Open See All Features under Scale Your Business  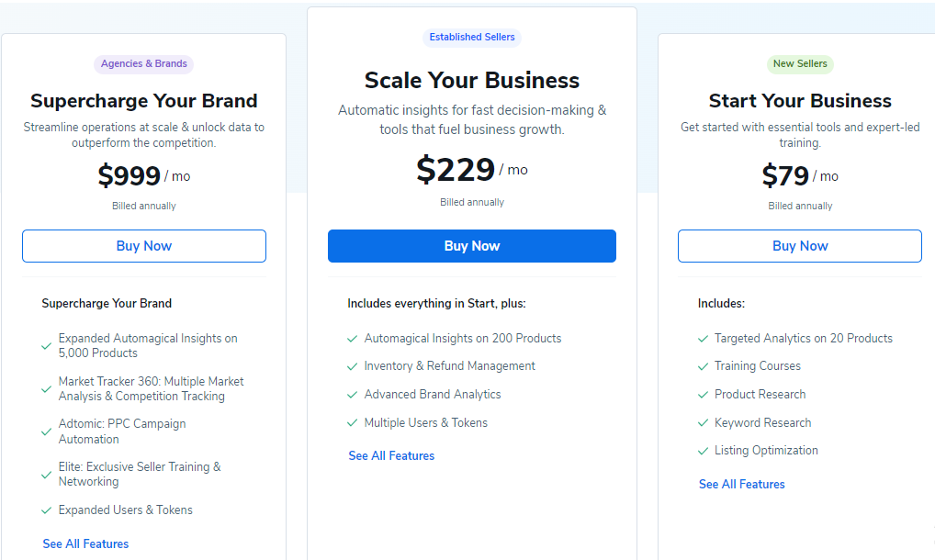(x=391, y=455)
